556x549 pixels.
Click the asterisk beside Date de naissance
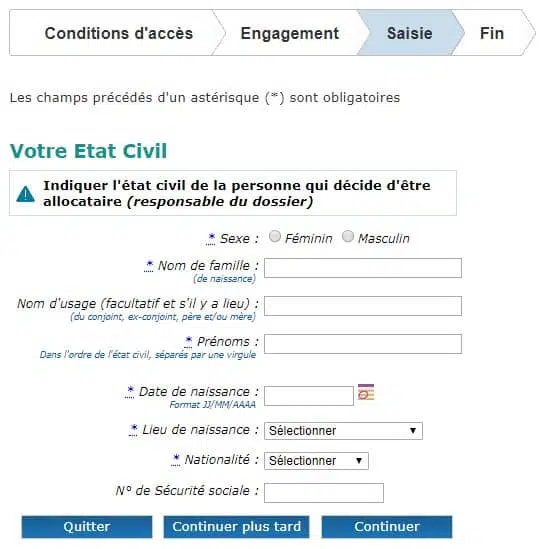(x=130, y=392)
